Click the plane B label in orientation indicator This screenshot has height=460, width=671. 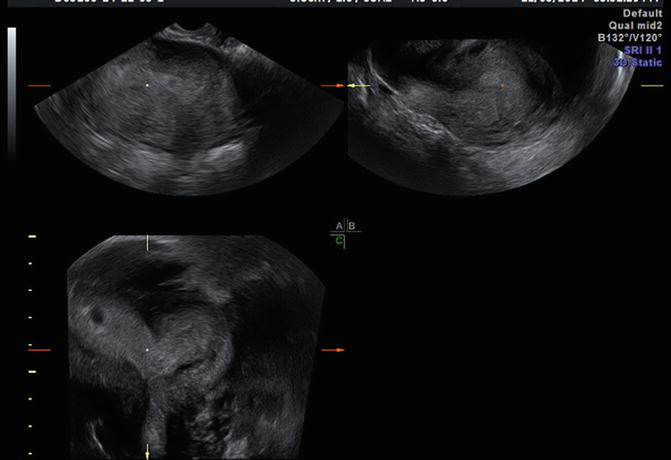351,227
